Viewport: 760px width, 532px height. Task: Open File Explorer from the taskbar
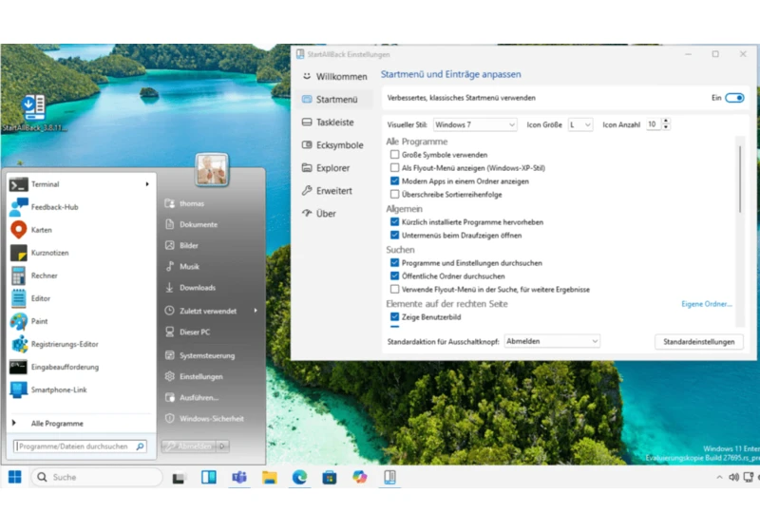pos(270,477)
